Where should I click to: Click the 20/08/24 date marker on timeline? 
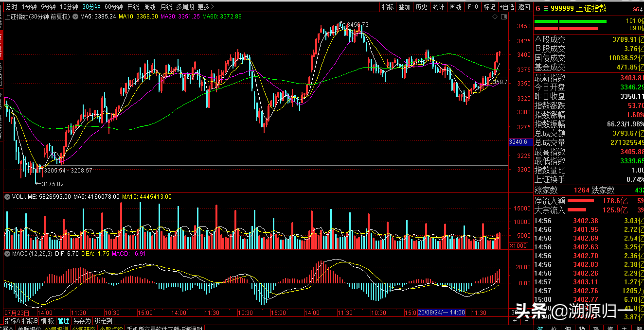coord(441,313)
